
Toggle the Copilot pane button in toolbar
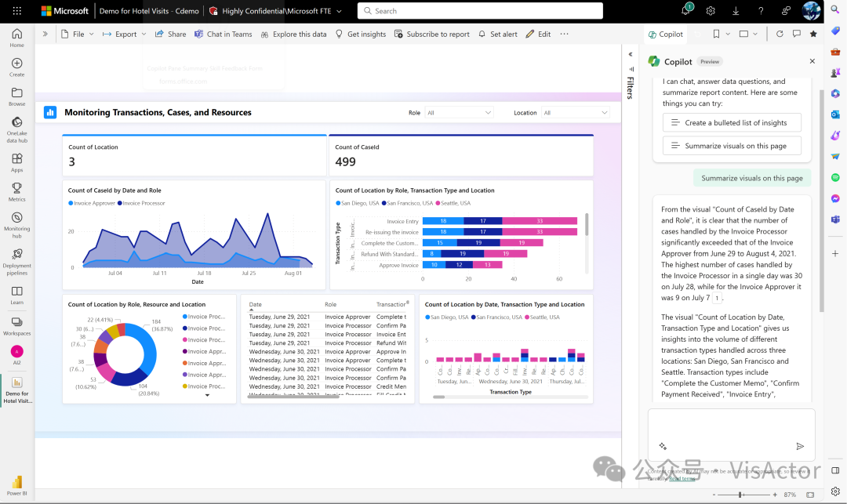(x=666, y=34)
